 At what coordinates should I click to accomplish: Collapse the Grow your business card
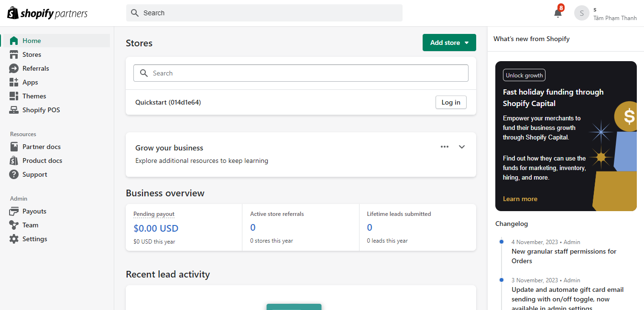461,147
